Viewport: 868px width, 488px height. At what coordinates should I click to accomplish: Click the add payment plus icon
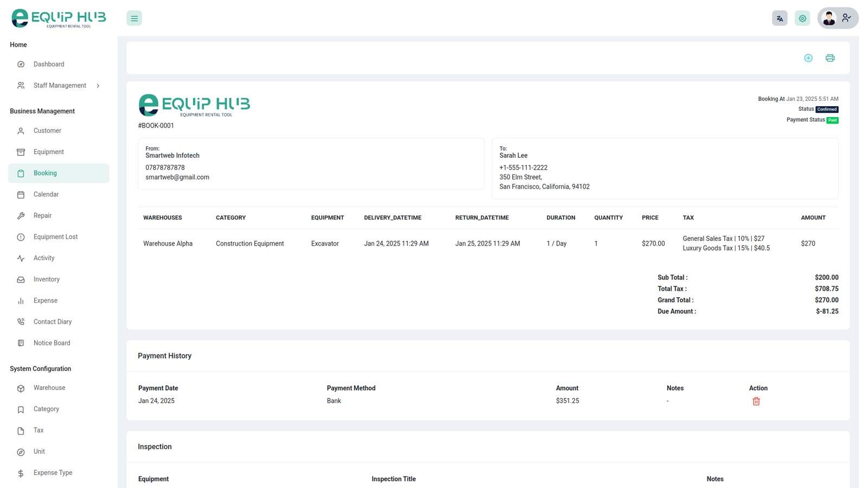(808, 58)
